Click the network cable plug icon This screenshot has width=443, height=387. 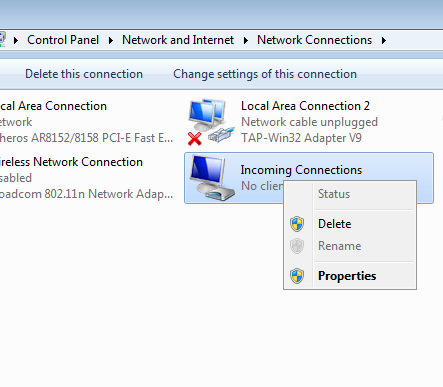[x=220, y=135]
